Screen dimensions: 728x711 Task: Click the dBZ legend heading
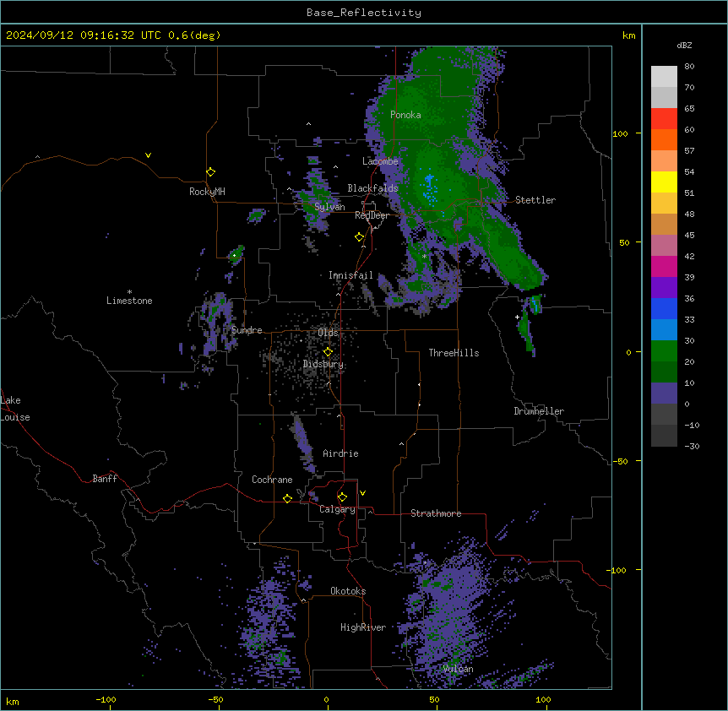click(x=684, y=46)
